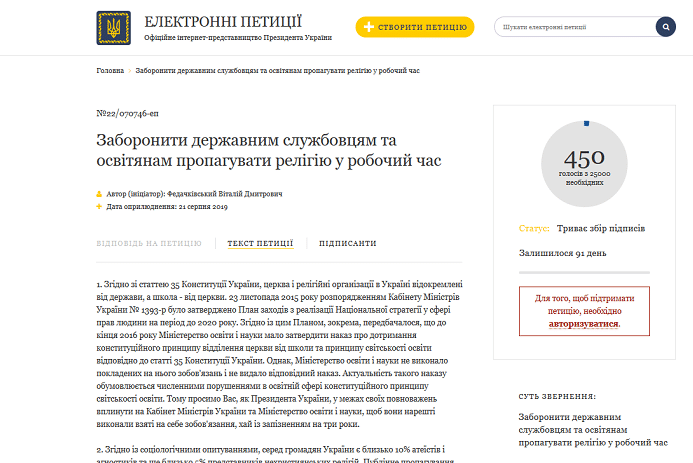Image resolution: width=693 pixels, height=463 pixels.
Task: Click the yellow plus icon beside the publication date
Action: [x=99, y=206]
